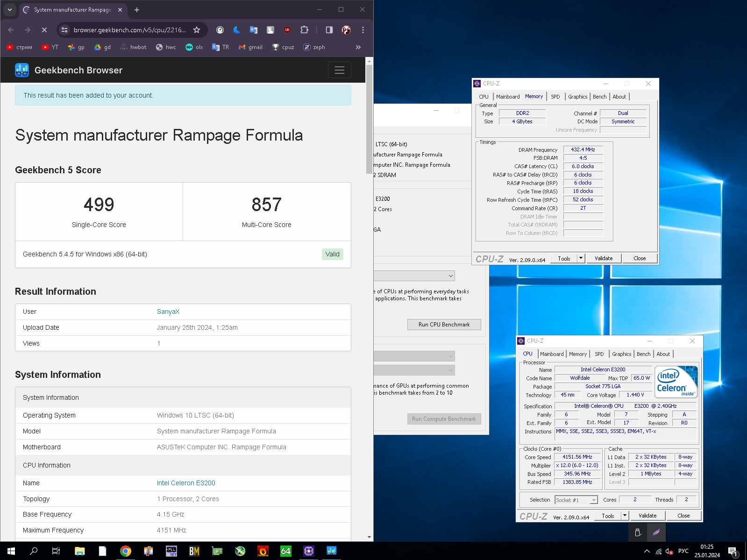The width and height of the screenshot is (747, 560).
Task: Open About tab in lower CPU-Z window
Action: click(663, 354)
